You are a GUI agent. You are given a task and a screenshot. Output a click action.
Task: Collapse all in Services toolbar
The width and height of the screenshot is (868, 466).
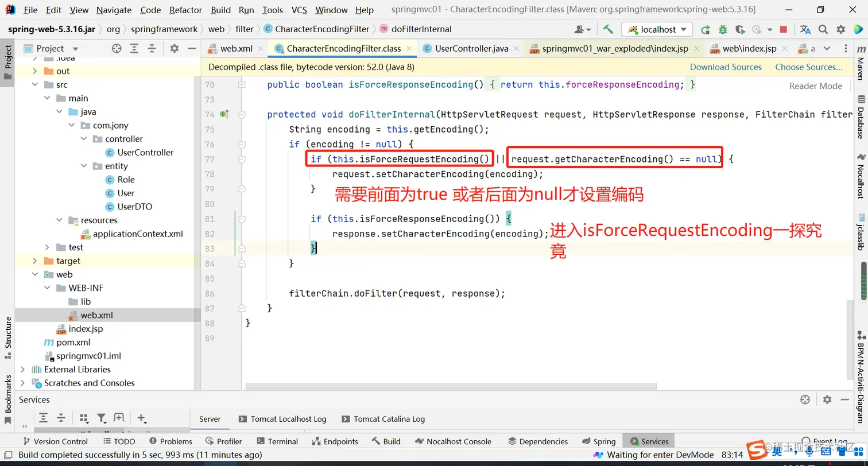61,418
